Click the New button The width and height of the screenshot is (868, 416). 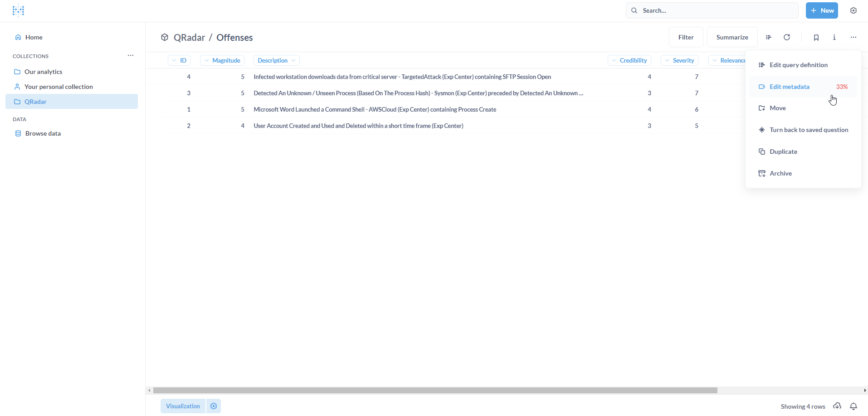(x=822, y=10)
